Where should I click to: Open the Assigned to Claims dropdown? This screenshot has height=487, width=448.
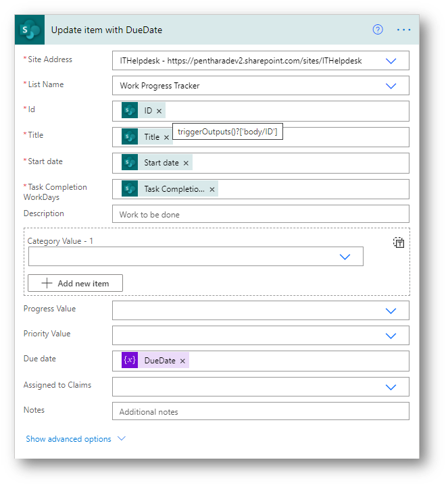tap(391, 387)
